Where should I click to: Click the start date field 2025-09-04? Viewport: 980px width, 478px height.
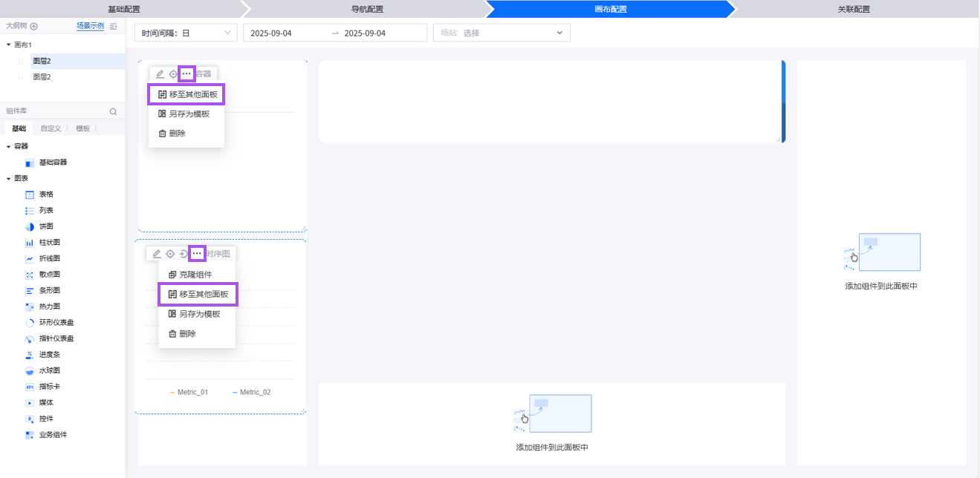click(x=271, y=33)
